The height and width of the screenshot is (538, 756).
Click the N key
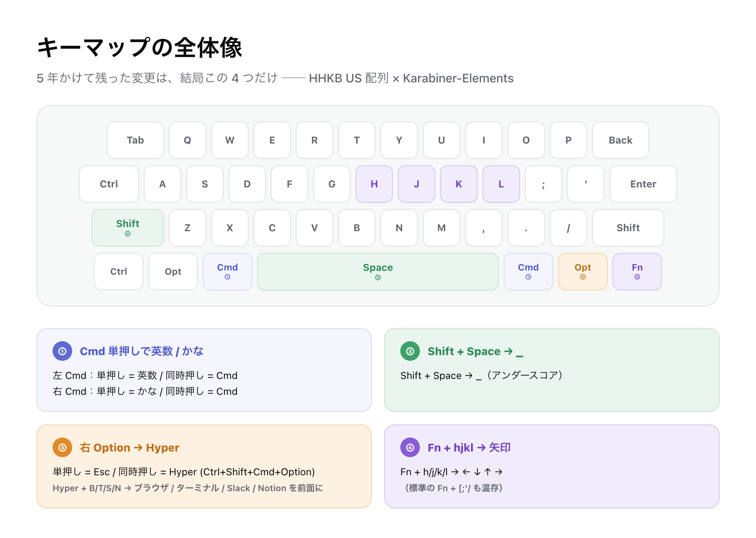(x=399, y=228)
